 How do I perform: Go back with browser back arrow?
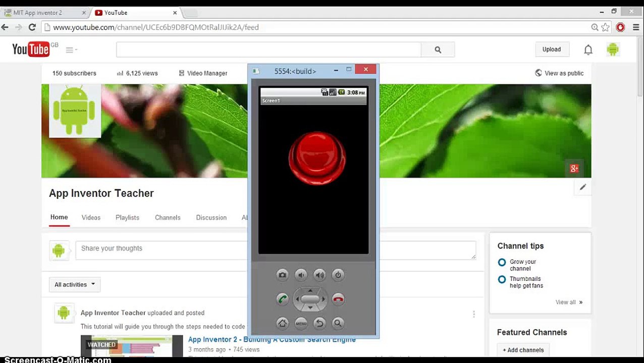6,27
